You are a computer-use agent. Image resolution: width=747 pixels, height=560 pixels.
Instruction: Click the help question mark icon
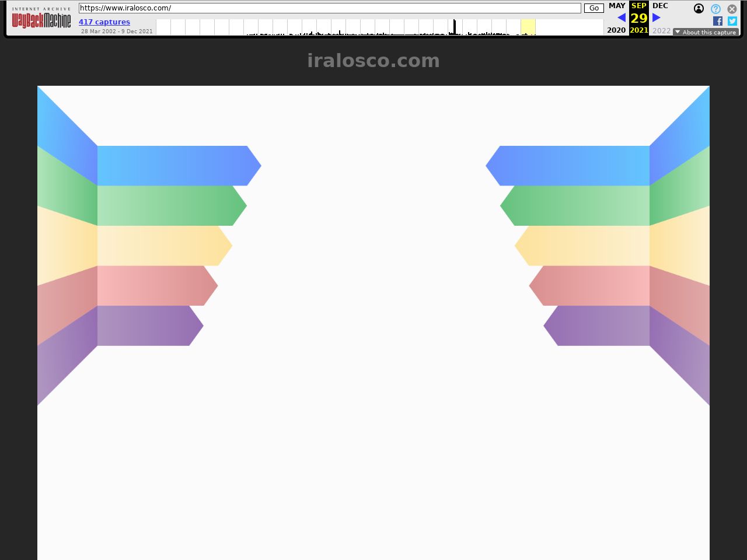point(715,9)
